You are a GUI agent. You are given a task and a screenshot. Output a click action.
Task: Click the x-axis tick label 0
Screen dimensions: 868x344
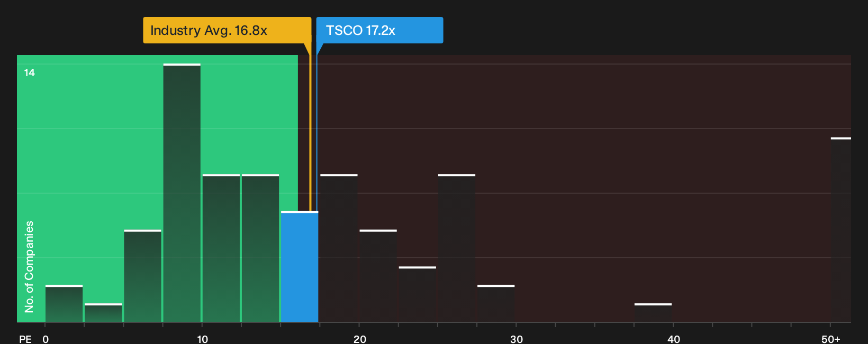click(46, 339)
